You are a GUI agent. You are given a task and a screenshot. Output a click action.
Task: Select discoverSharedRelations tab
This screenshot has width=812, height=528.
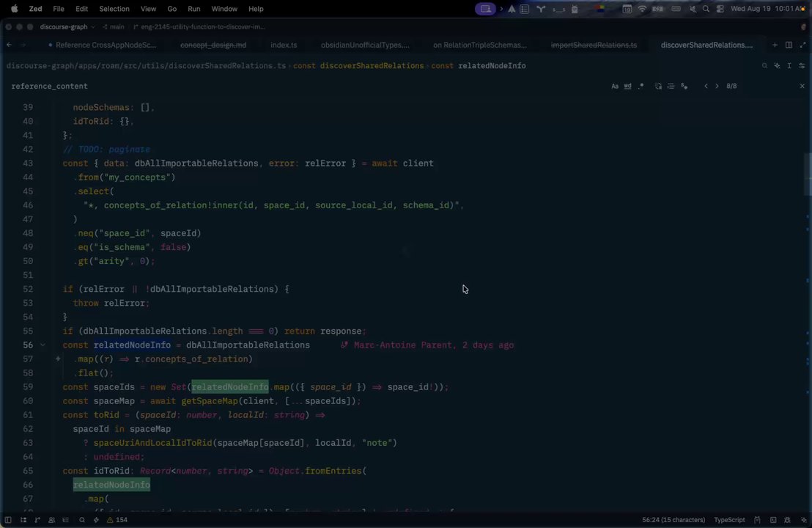706,45
